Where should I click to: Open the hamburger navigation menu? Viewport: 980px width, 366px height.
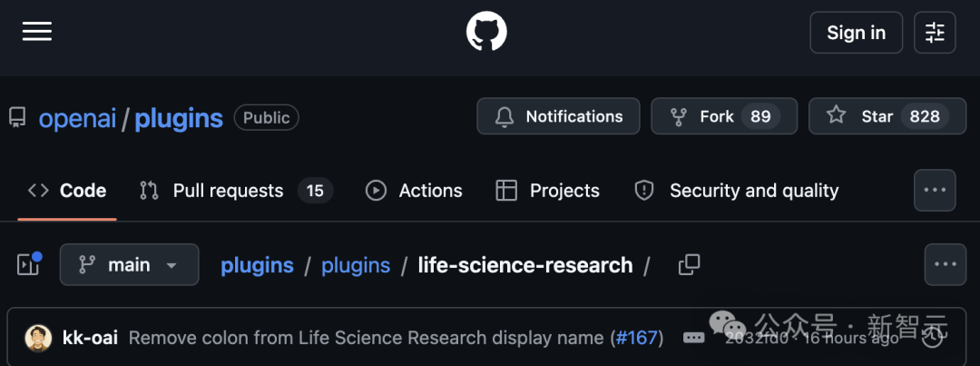[x=37, y=32]
